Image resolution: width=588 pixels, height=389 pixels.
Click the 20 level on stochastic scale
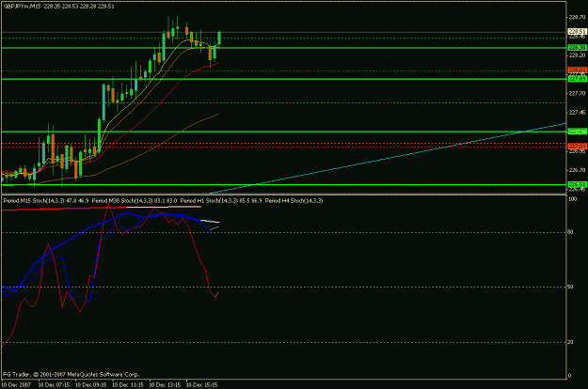(571, 342)
